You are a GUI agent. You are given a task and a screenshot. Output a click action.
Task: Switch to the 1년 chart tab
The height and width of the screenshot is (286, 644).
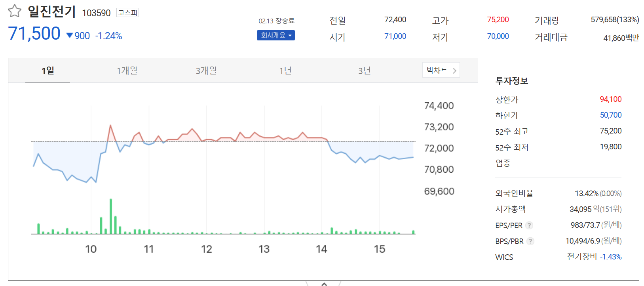click(x=285, y=71)
